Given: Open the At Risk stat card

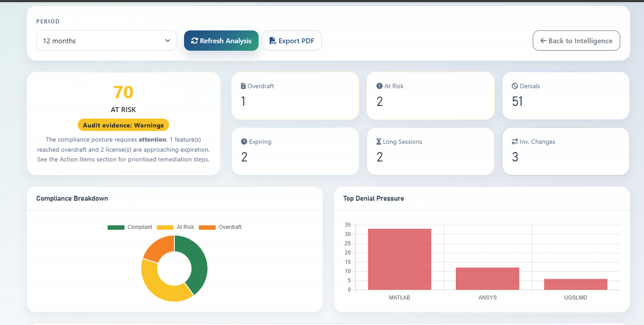Looking at the screenshot, I should (x=431, y=96).
